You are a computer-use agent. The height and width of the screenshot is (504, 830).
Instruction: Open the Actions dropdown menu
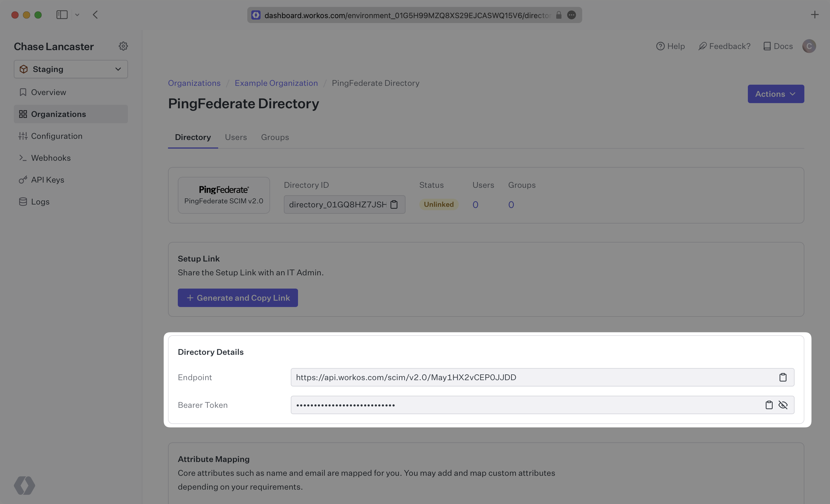pyautogui.click(x=776, y=94)
